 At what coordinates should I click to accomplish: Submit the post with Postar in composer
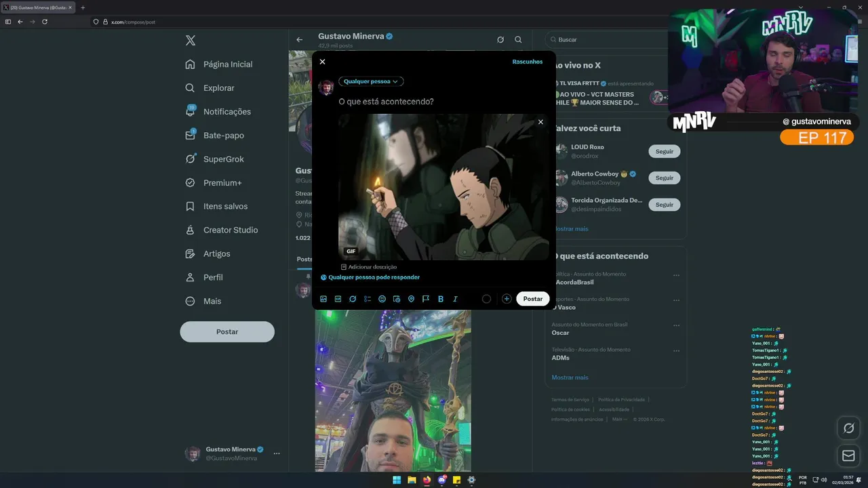click(x=532, y=299)
